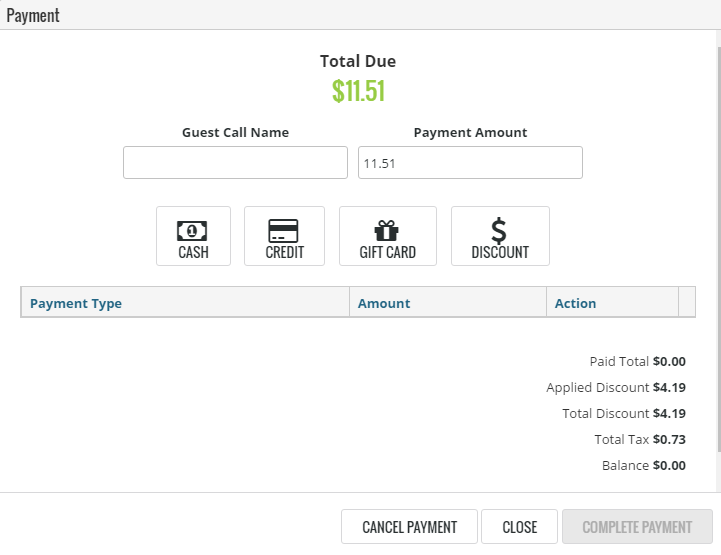Click the Total Discount $4.19 line

[624, 414]
